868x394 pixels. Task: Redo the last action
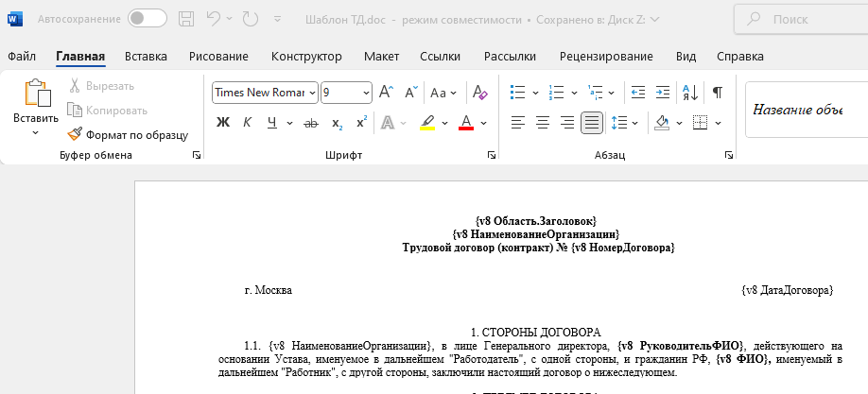tap(251, 19)
